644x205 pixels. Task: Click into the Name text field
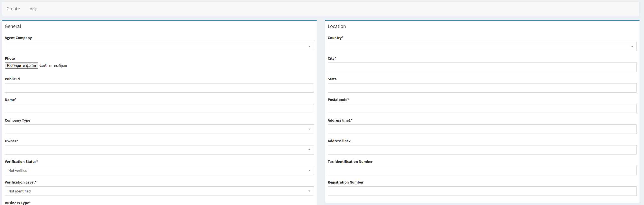(x=159, y=108)
